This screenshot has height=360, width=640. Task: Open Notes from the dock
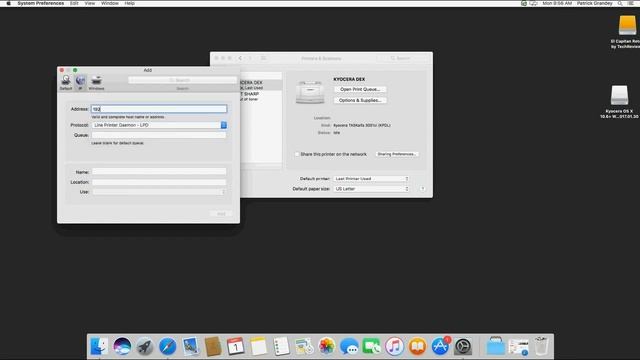pos(258,347)
